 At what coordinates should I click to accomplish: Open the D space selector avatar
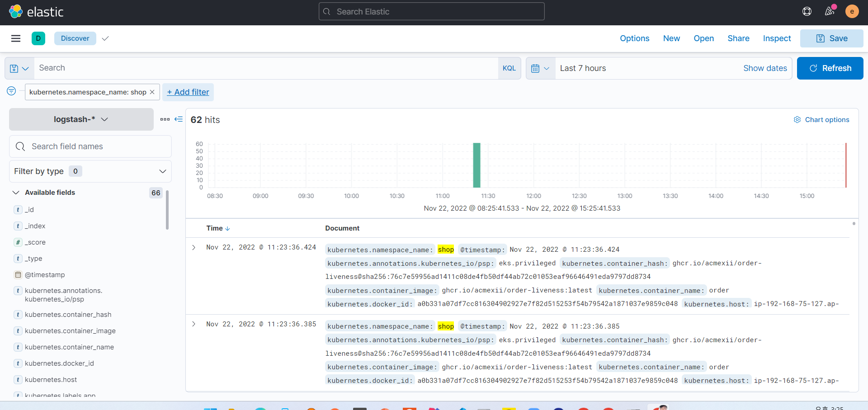pyautogui.click(x=38, y=38)
